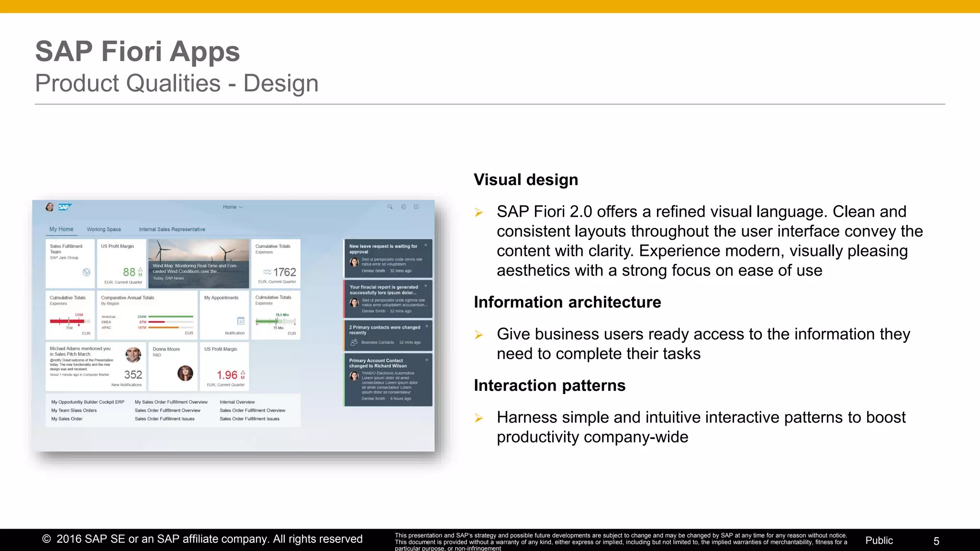
Task: Click Information architecture heading on slide
Action: [x=568, y=302]
